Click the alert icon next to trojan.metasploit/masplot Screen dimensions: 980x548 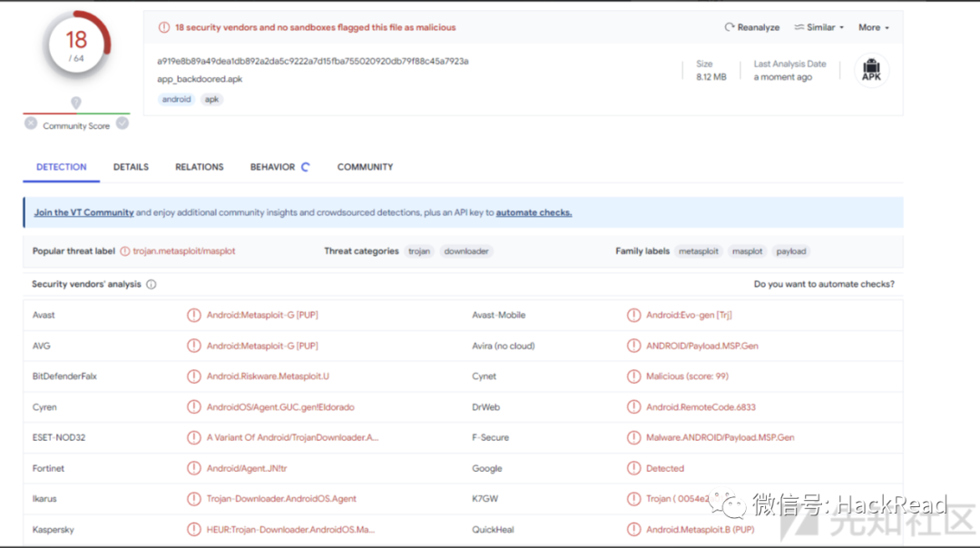pos(125,251)
